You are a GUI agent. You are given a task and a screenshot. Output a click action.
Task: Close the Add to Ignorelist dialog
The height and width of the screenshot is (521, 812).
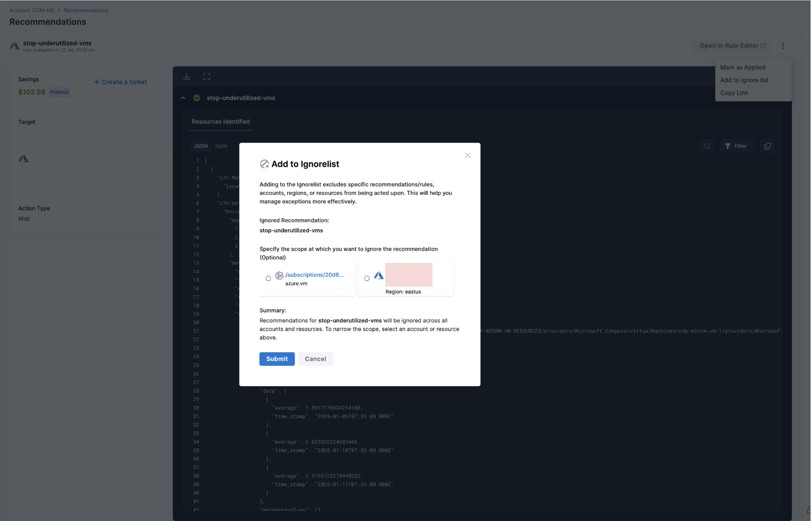[x=468, y=156]
